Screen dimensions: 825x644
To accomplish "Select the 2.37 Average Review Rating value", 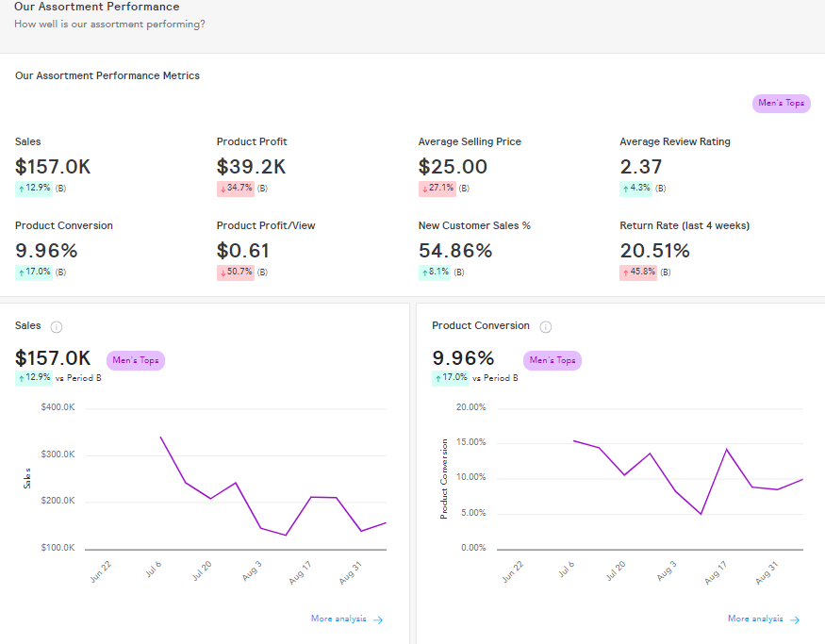I will pyautogui.click(x=641, y=167).
